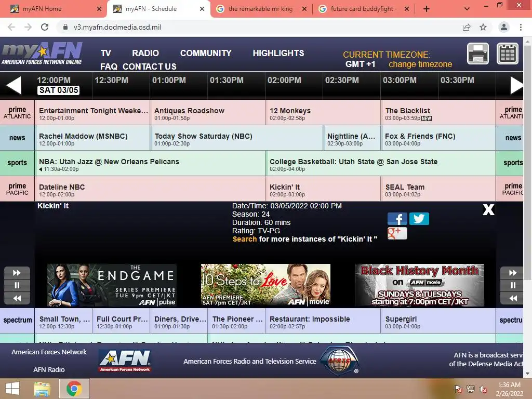Select Supergirl on spectrum channel
Image resolution: width=532 pixels, height=399 pixels.
[438, 321]
